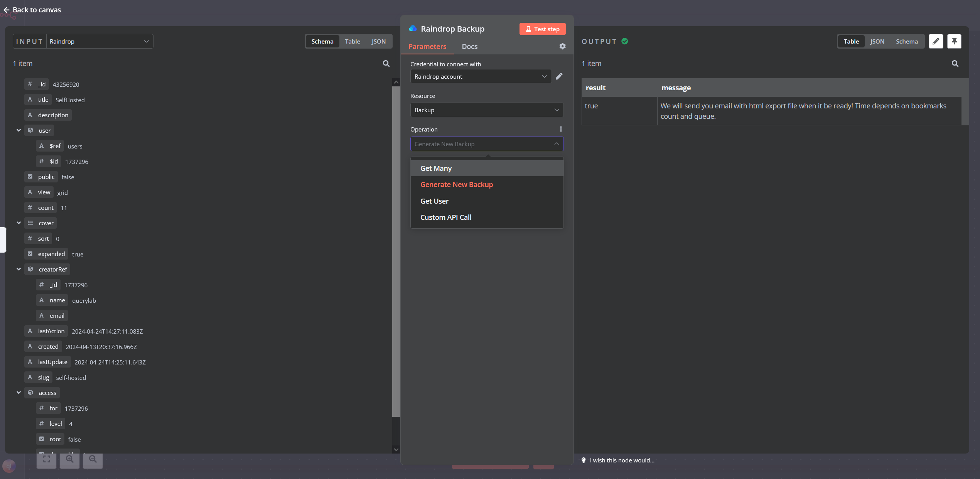Click the root boolean type icon

coord(42,439)
